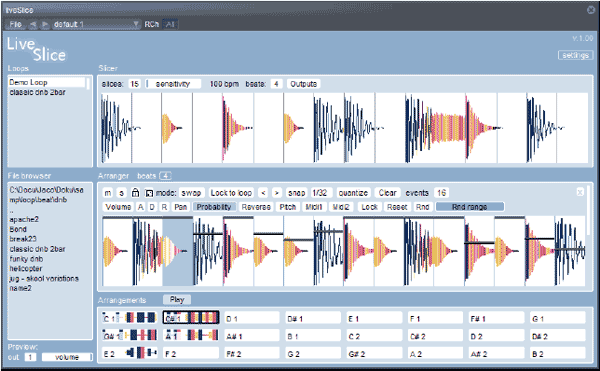This screenshot has width=600, height=371.
Task: Click the square icon next to padlock
Action: pyautogui.click(x=149, y=193)
